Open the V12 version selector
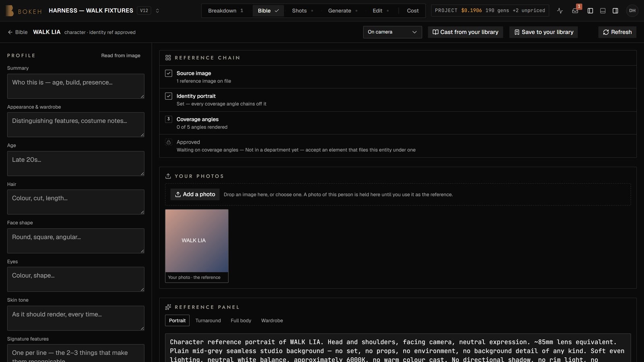 144,11
